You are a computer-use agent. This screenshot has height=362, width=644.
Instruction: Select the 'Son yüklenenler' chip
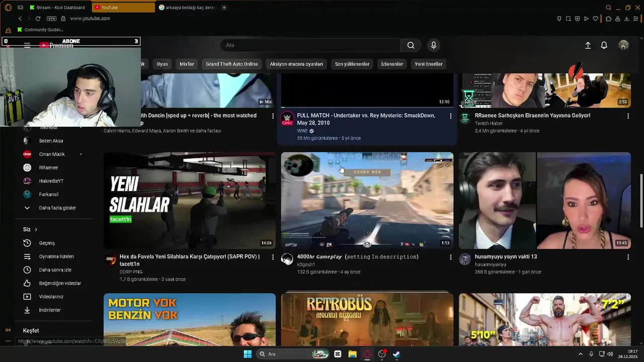[352, 64]
